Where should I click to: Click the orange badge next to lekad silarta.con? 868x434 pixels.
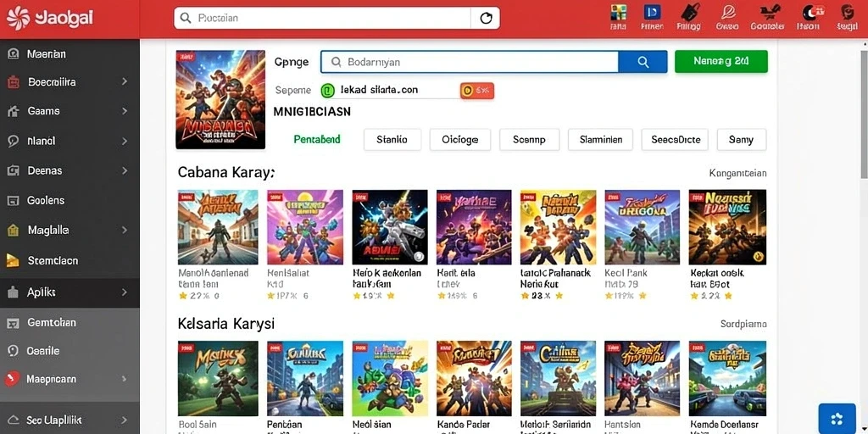click(x=476, y=90)
